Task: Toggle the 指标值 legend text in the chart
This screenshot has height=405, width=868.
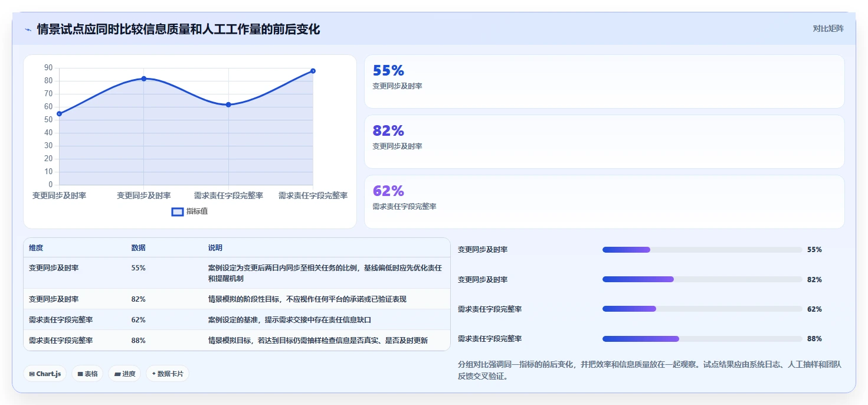Action: click(x=197, y=211)
